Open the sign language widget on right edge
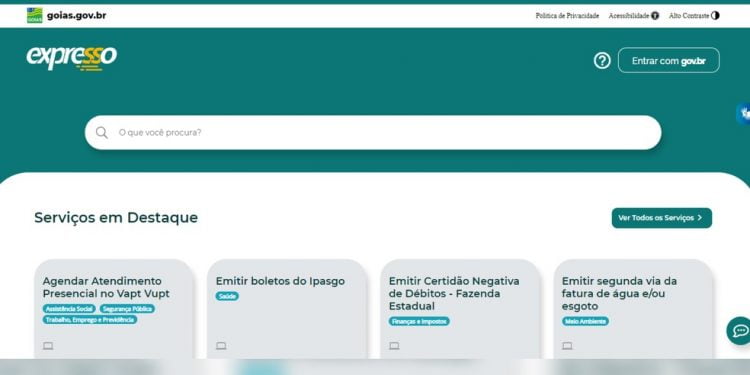The image size is (750, 375). [x=744, y=114]
